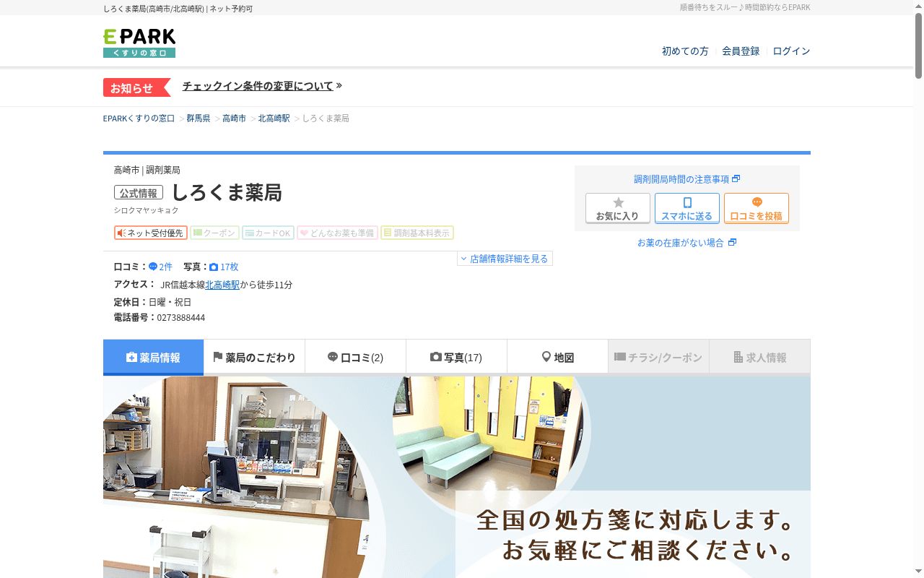Click the EPARK くすりの窓口 logo
Viewport: 924px width, 578px height.
coord(139,43)
